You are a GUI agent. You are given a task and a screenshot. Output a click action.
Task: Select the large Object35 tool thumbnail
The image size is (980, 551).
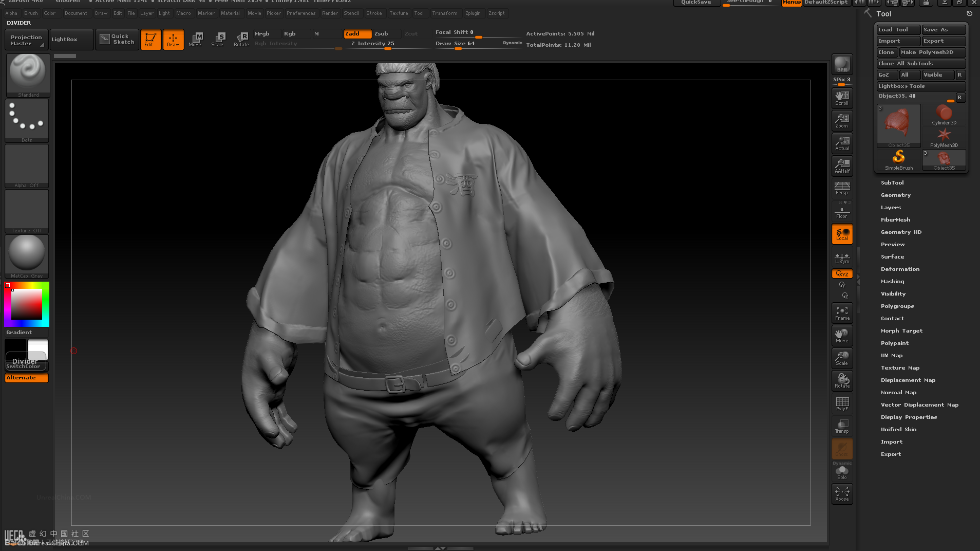point(899,126)
